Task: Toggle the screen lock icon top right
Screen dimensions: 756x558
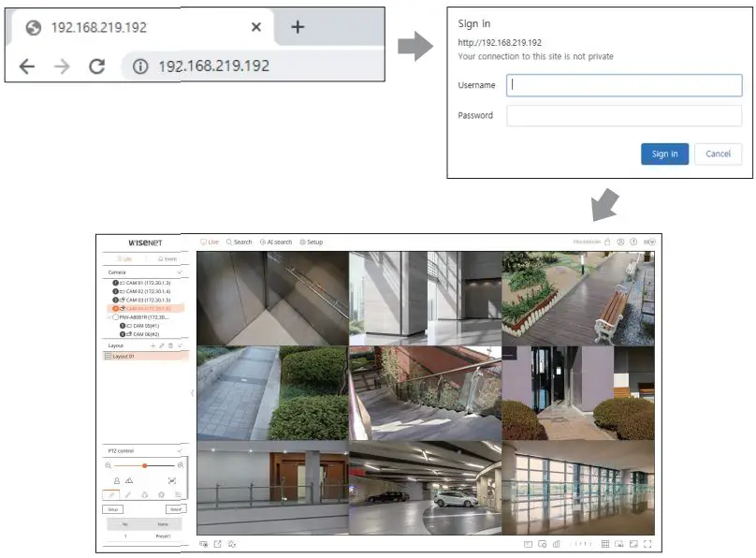Action: [606, 242]
